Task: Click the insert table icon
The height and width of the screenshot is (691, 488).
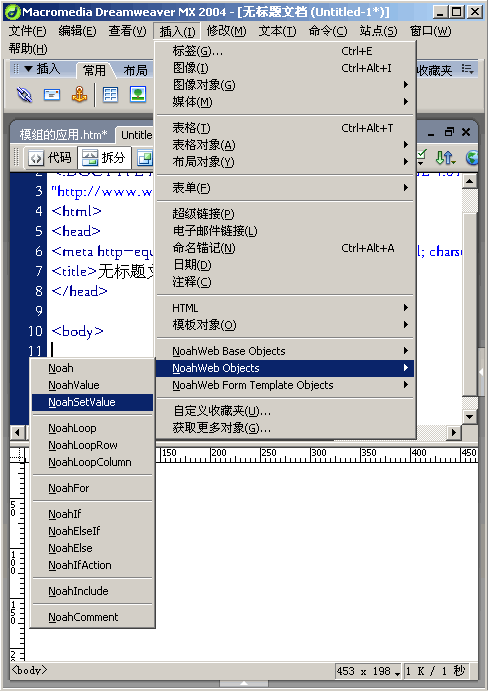Action: coord(110,95)
